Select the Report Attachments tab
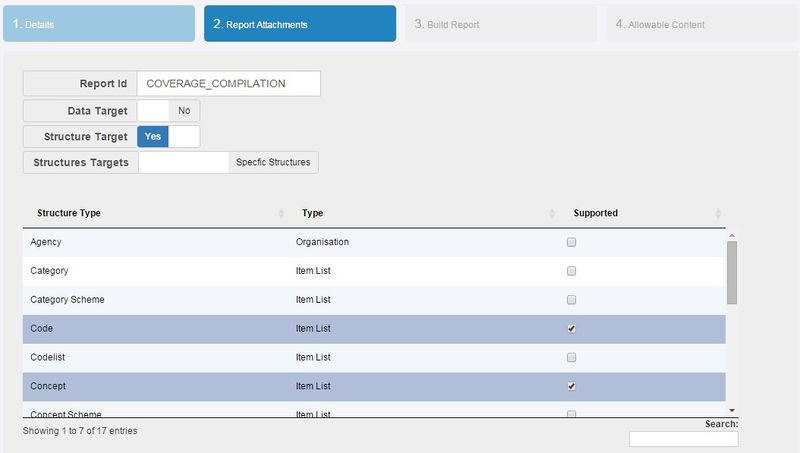800x453 pixels. (299, 24)
